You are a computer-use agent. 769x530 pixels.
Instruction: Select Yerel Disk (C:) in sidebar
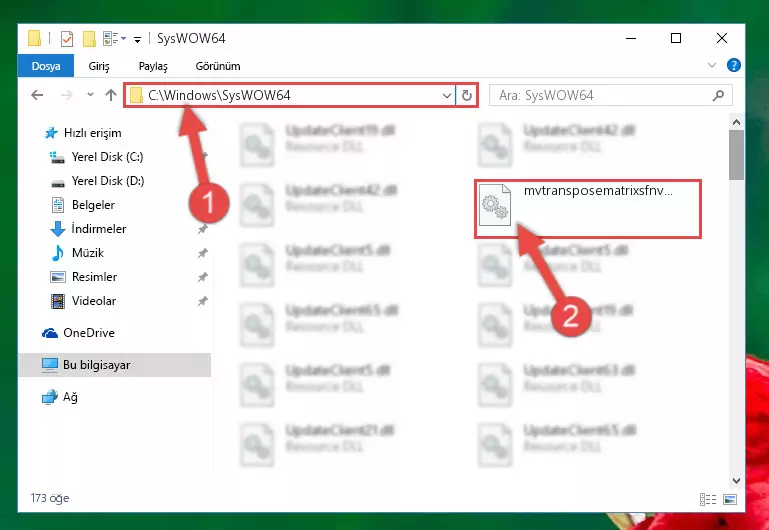[x=107, y=157]
